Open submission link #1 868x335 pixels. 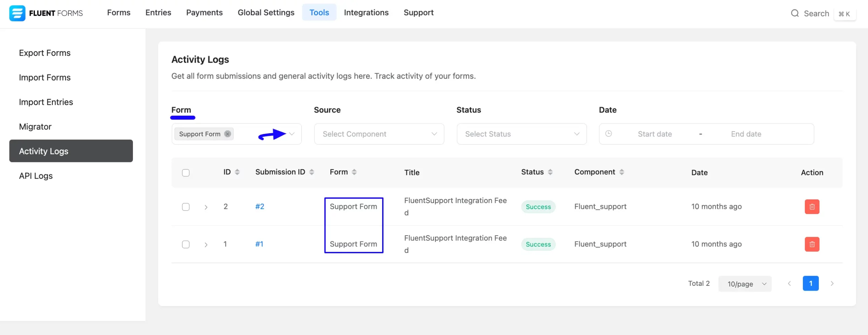click(259, 244)
